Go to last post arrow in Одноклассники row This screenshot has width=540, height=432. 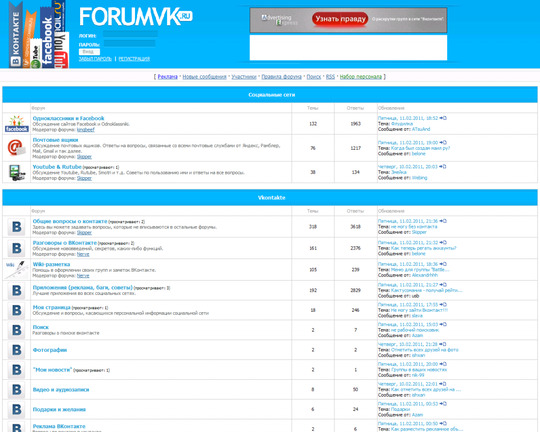pyautogui.click(x=443, y=118)
